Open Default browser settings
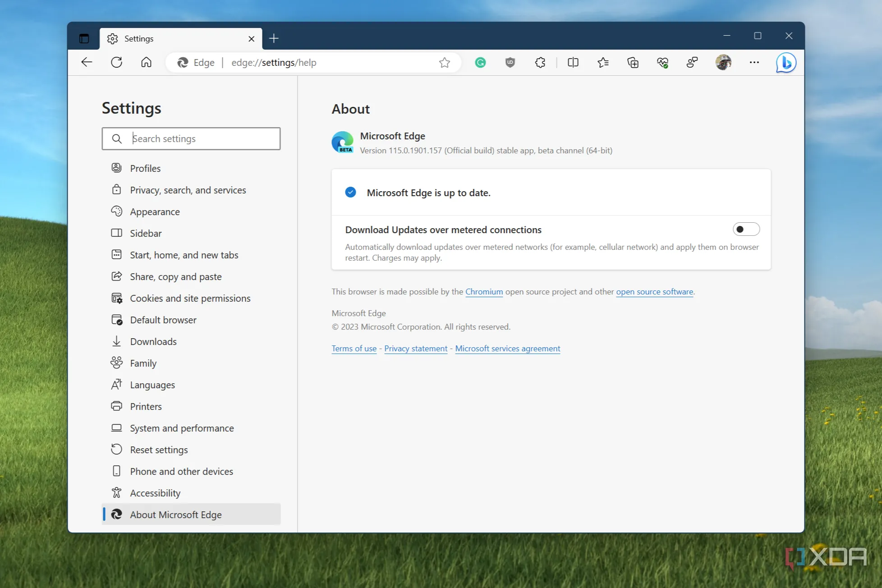The width and height of the screenshot is (882, 588). pos(191,320)
